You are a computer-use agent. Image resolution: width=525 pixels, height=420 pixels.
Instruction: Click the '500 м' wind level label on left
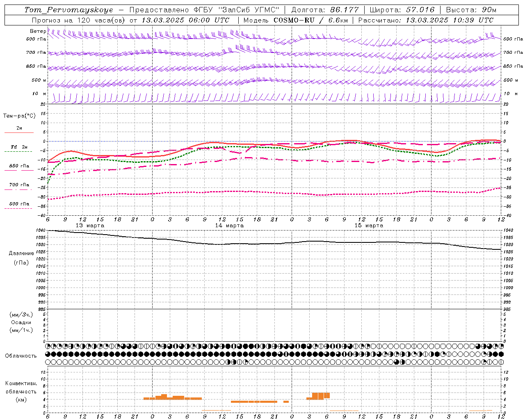click(x=39, y=80)
